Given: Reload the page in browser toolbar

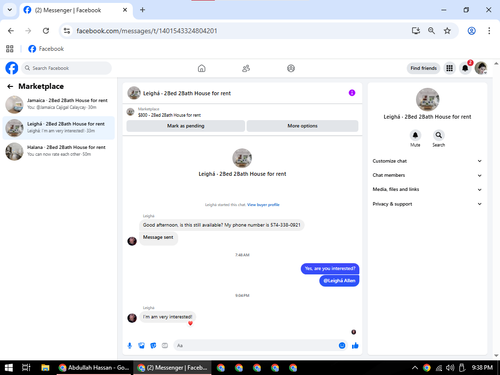Looking at the screenshot, I should coord(46,31).
